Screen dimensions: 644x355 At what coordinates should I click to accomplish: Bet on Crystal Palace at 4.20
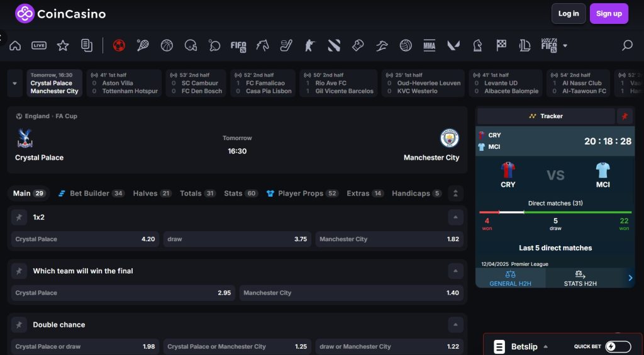(x=85, y=239)
